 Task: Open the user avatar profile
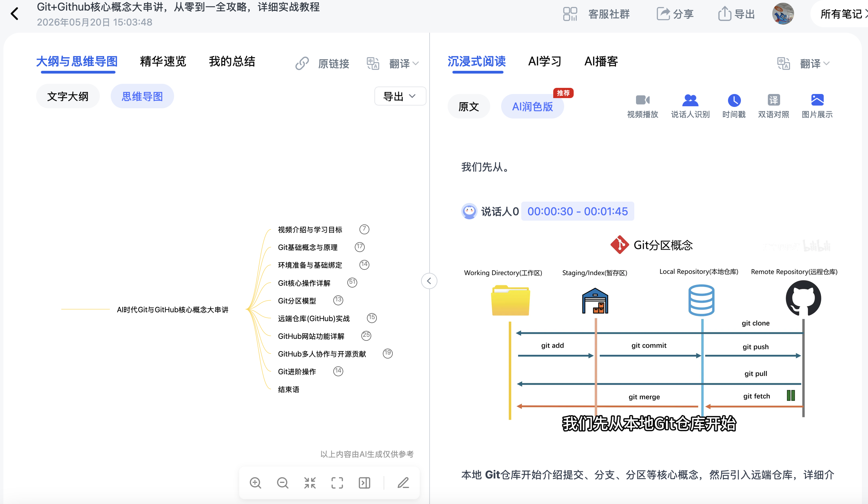coord(783,14)
